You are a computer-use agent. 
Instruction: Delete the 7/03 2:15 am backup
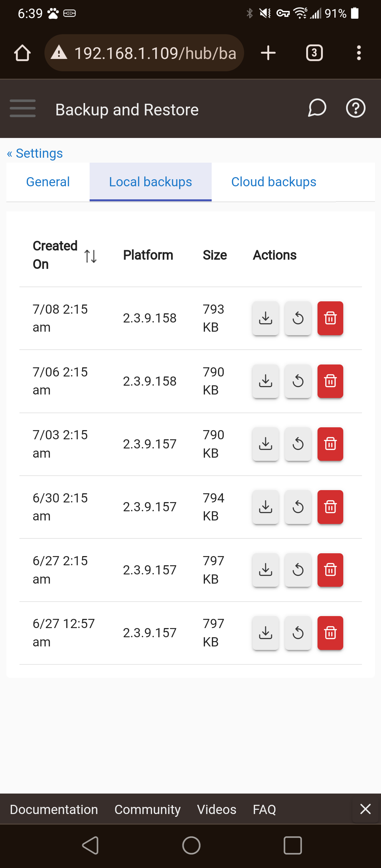click(x=330, y=444)
